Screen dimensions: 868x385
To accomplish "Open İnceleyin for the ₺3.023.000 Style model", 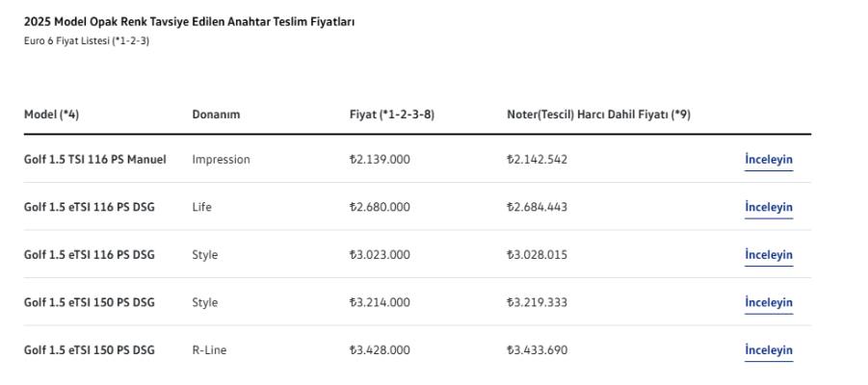I will point(768,255).
